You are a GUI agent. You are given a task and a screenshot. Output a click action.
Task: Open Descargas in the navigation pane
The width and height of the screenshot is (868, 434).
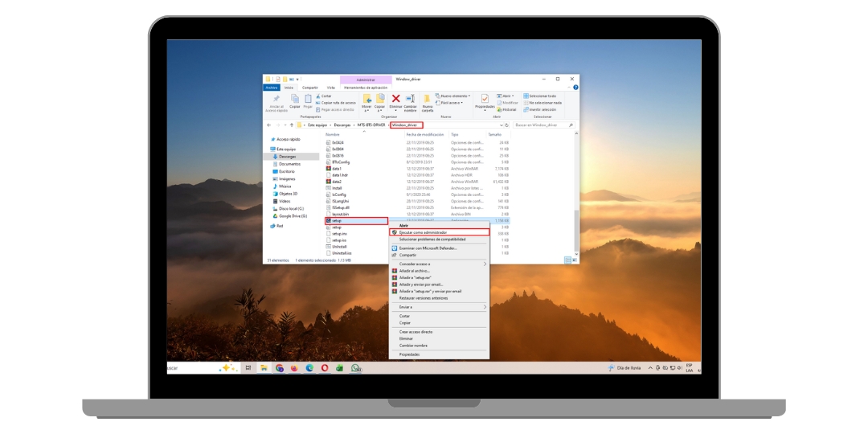coord(287,156)
